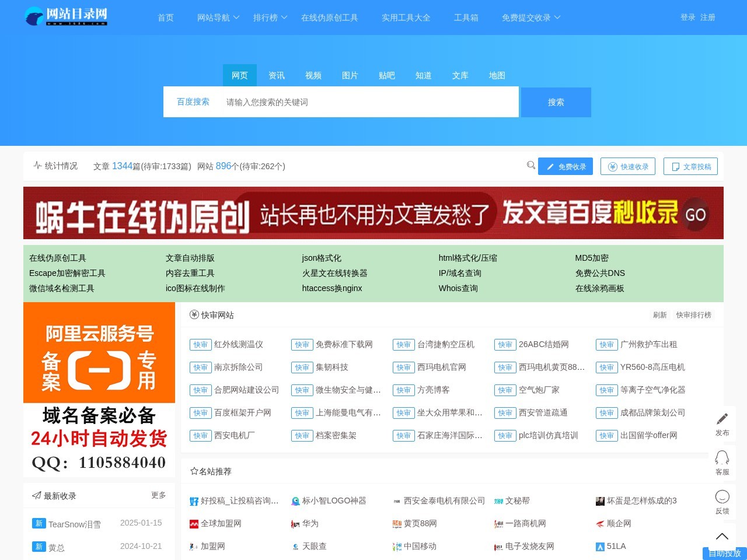
Task: Select 视频 search tab
Action: pyautogui.click(x=313, y=75)
